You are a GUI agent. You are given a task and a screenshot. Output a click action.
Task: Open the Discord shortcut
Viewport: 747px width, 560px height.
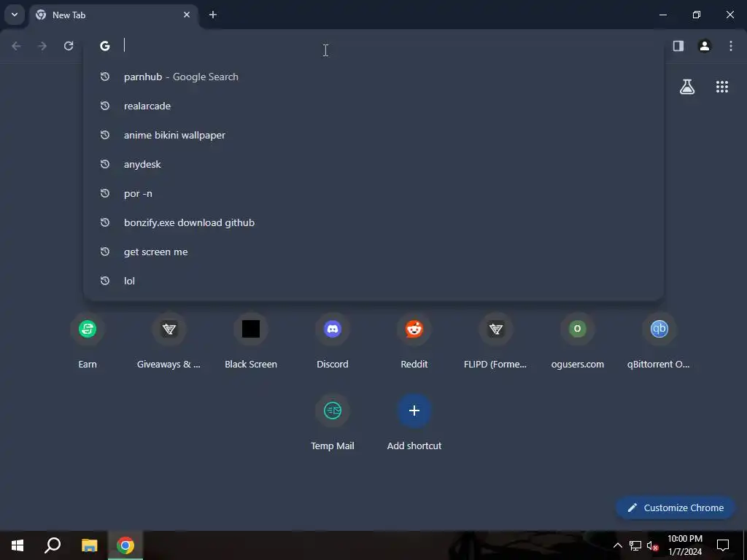click(333, 341)
